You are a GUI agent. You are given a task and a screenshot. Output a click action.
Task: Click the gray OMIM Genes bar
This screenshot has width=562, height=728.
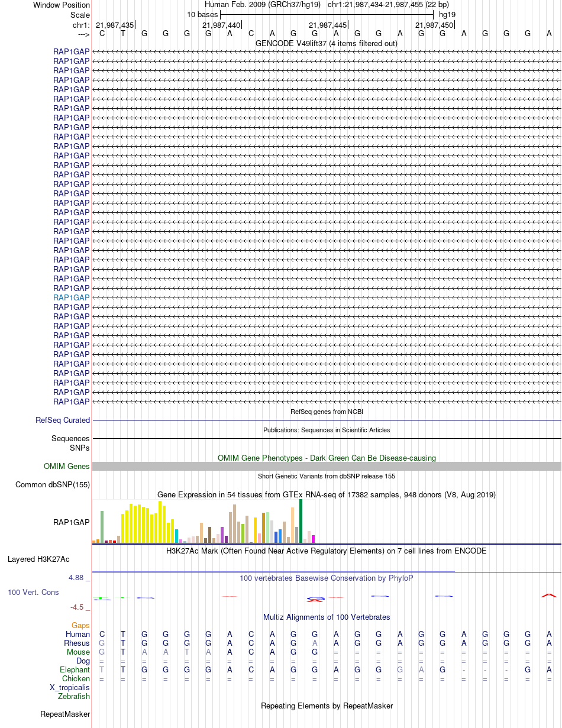pos(327,466)
